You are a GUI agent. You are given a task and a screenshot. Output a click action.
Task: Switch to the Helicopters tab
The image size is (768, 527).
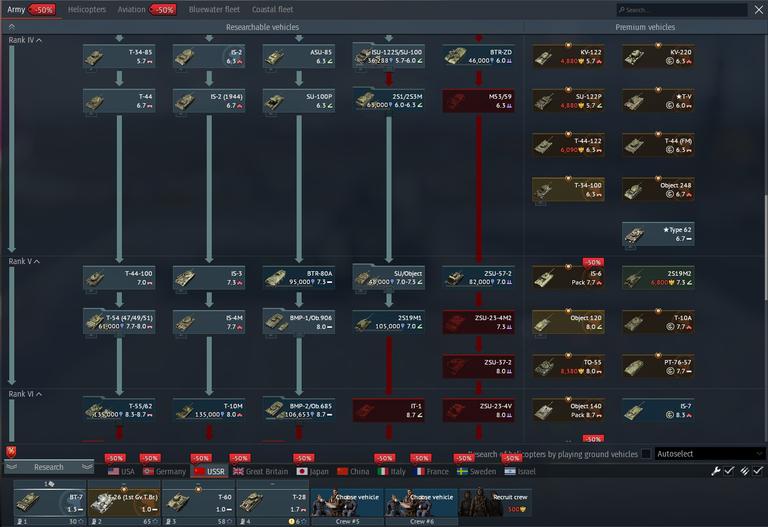tap(87, 9)
